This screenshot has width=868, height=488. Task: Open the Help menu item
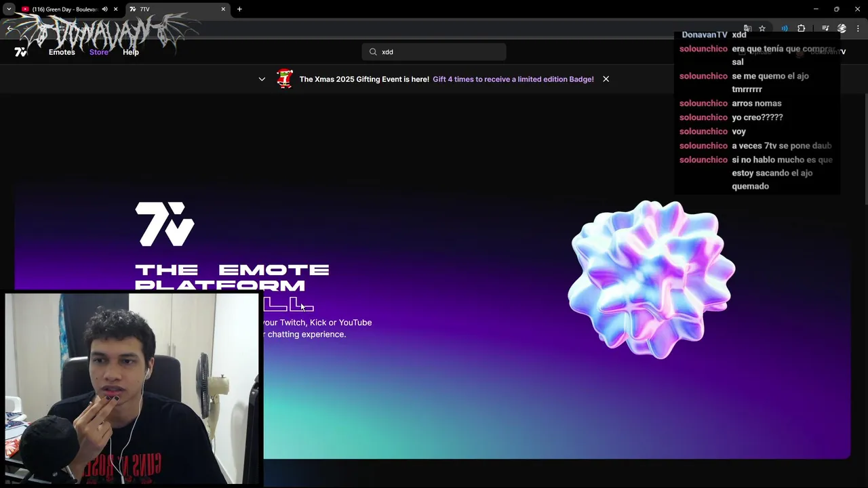pyautogui.click(x=131, y=52)
